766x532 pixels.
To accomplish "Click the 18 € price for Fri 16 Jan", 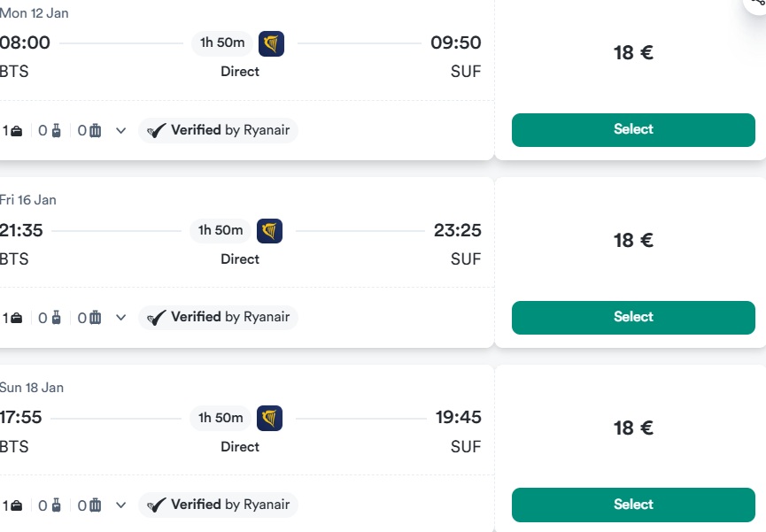I will 633,240.
